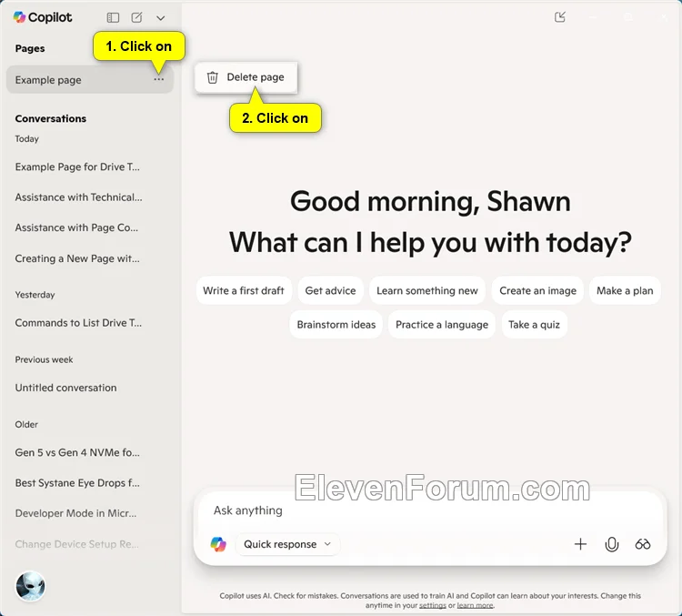Choose the Practice a language suggestion
Screen dimensions: 682x616
tap(442, 324)
